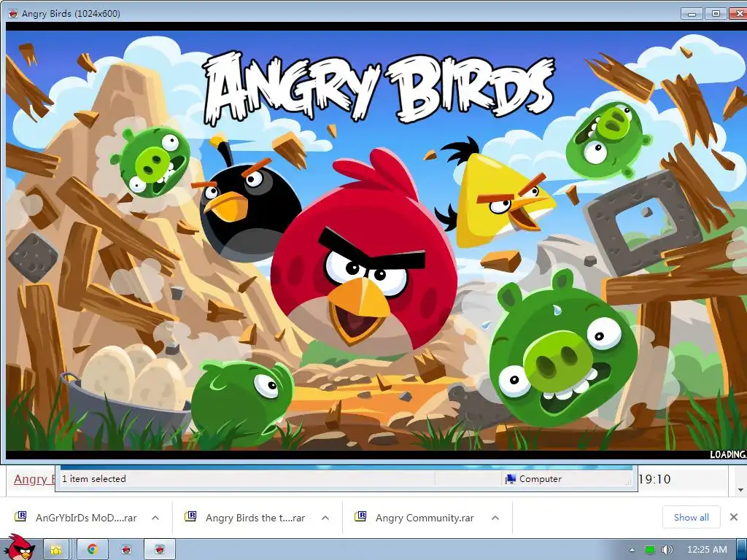Click the '1 item selected' status text

pyautogui.click(x=94, y=479)
